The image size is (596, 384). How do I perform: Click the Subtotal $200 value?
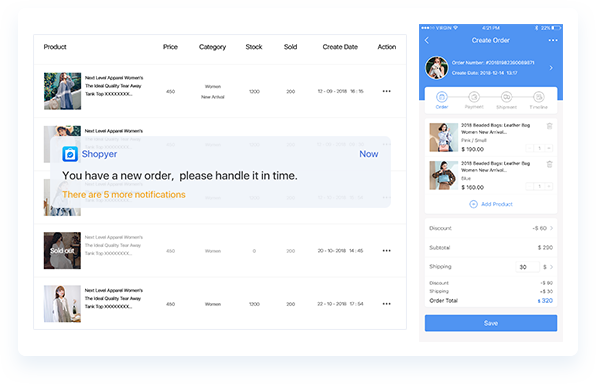(x=545, y=248)
